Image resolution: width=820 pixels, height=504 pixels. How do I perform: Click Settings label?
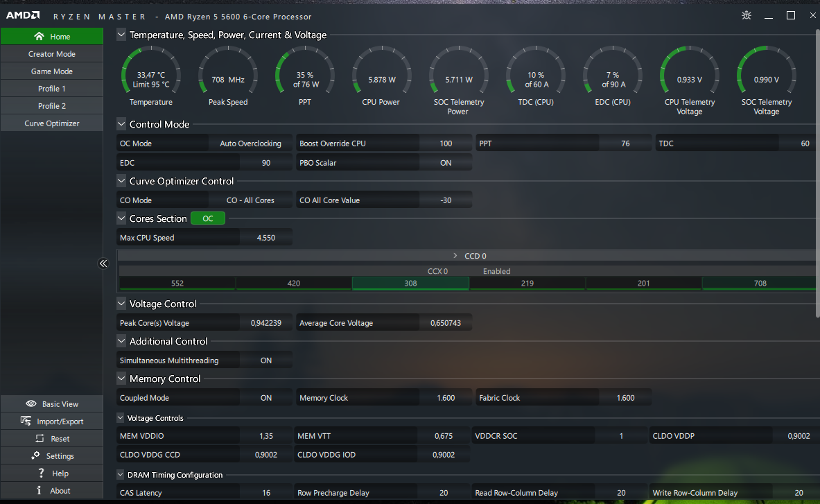[60, 456]
